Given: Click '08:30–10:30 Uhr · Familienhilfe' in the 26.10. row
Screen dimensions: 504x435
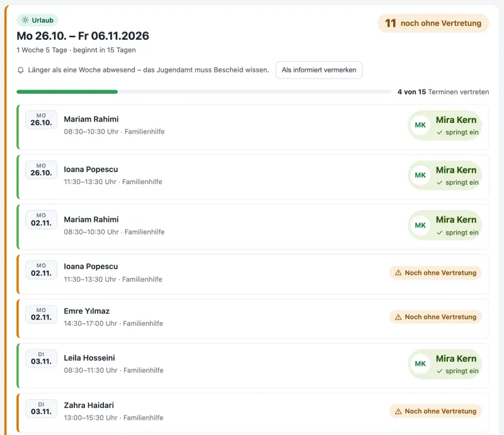Looking at the screenshot, I should pyautogui.click(x=114, y=132).
